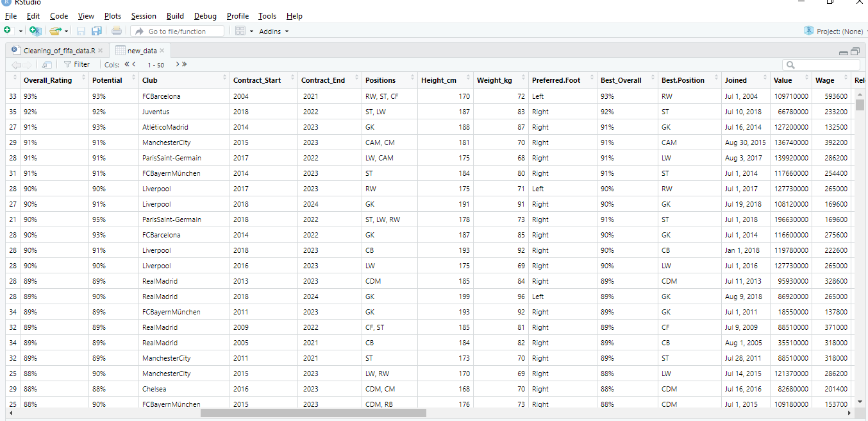This screenshot has width=868, height=421.
Task: Open the Help menu
Action: [x=294, y=16]
